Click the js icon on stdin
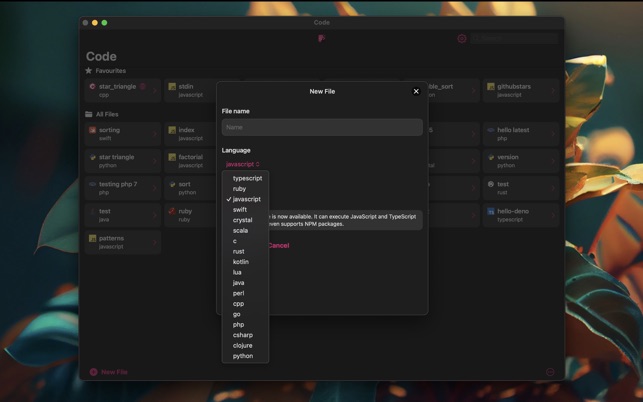This screenshot has width=643, height=402. [172, 87]
